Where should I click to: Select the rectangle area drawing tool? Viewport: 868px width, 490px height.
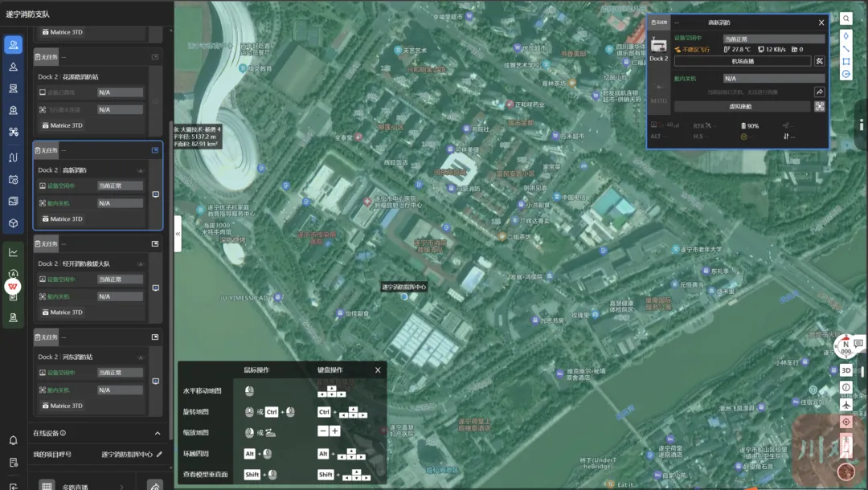[x=846, y=61]
